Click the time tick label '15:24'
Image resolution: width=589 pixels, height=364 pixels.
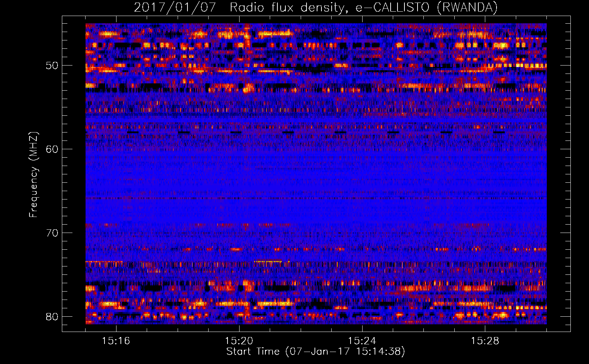[x=362, y=341]
